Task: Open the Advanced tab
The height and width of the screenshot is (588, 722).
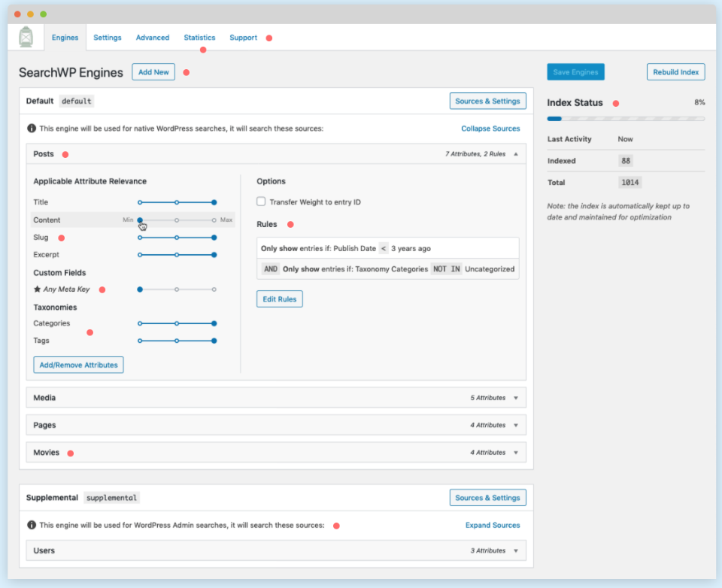Action: click(x=153, y=38)
